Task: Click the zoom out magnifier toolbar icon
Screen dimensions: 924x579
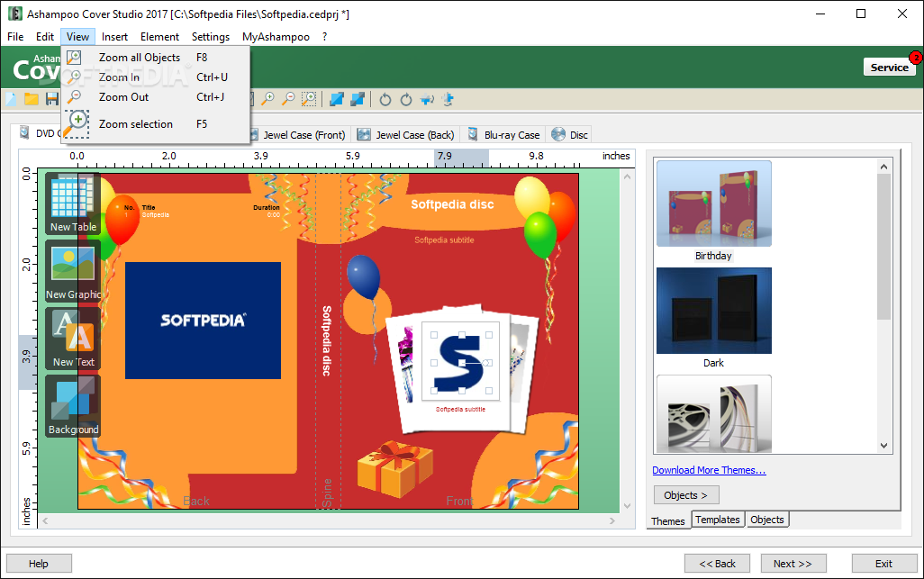Action: (x=288, y=99)
